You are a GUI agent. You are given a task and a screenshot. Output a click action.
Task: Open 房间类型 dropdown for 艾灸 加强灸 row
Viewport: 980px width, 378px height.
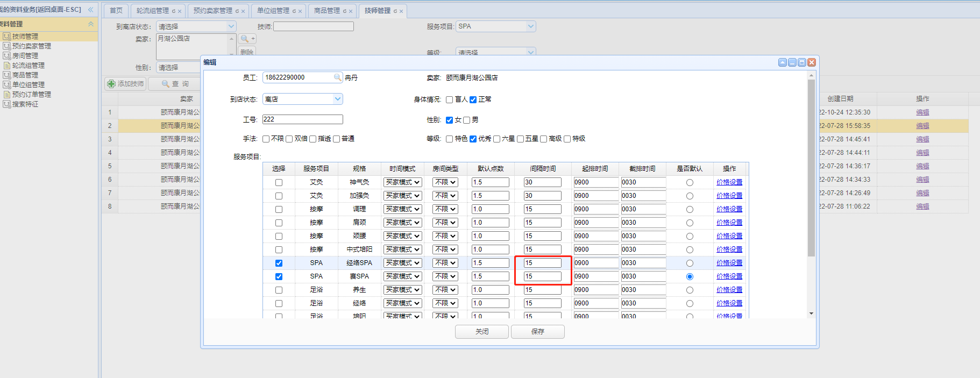point(445,196)
